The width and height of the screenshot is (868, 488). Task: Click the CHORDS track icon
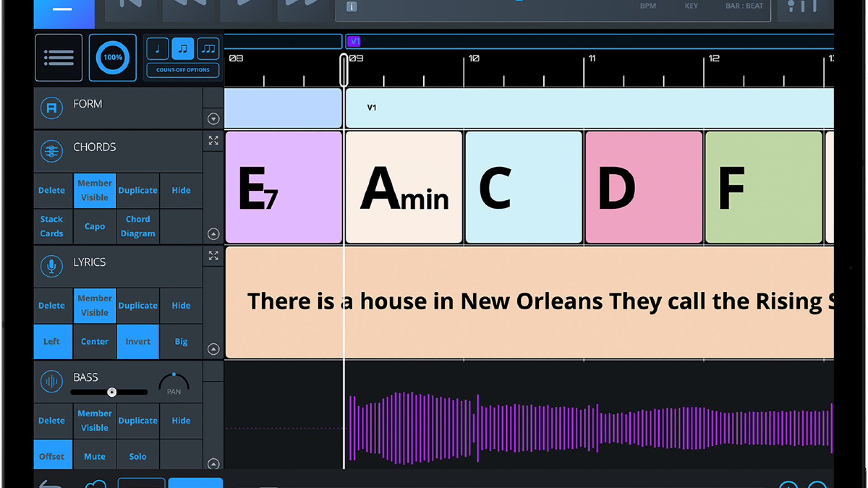click(x=52, y=151)
